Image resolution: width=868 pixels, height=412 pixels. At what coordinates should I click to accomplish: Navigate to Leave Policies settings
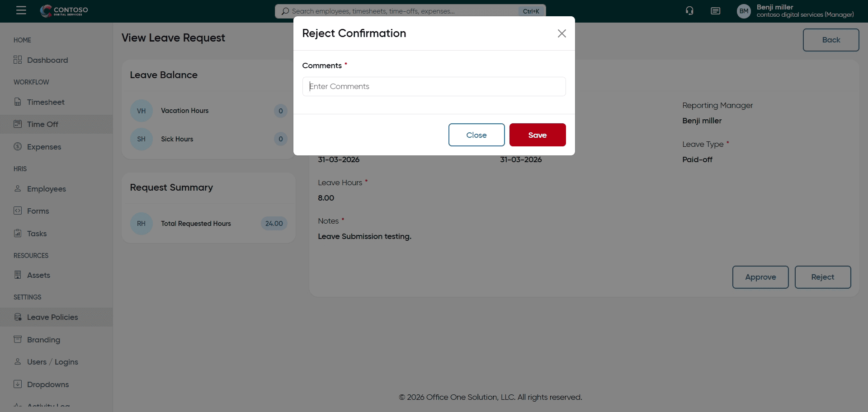click(52, 317)
